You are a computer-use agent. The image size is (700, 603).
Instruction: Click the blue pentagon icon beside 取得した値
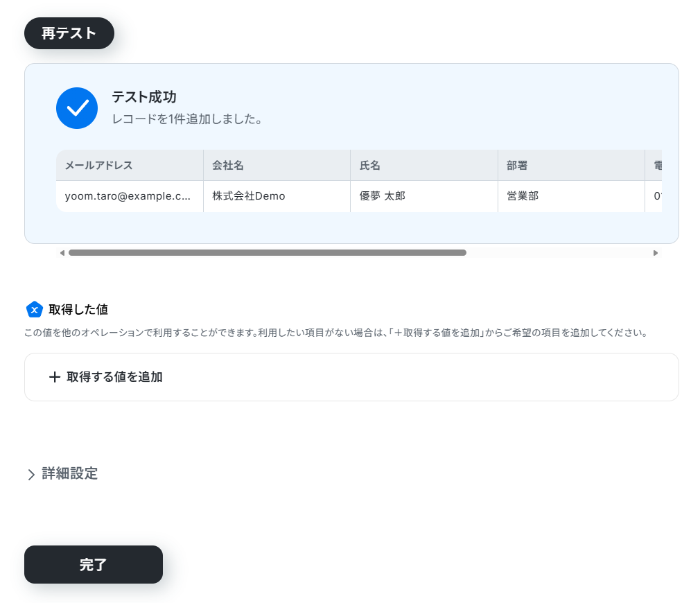coord(35,309)
